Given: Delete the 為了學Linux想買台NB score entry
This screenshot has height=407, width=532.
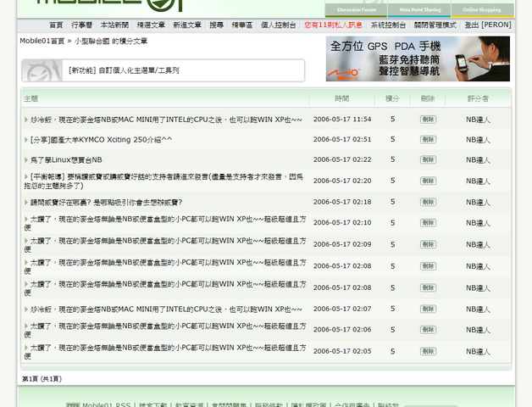Looking at the screenshot, I should coord(428,159).
